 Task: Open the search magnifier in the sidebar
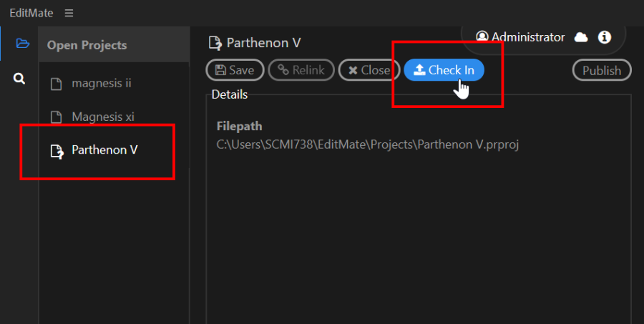[19, 78]
